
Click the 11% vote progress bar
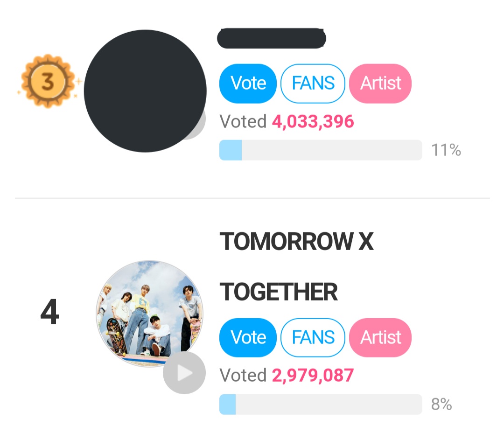point(321,150)
